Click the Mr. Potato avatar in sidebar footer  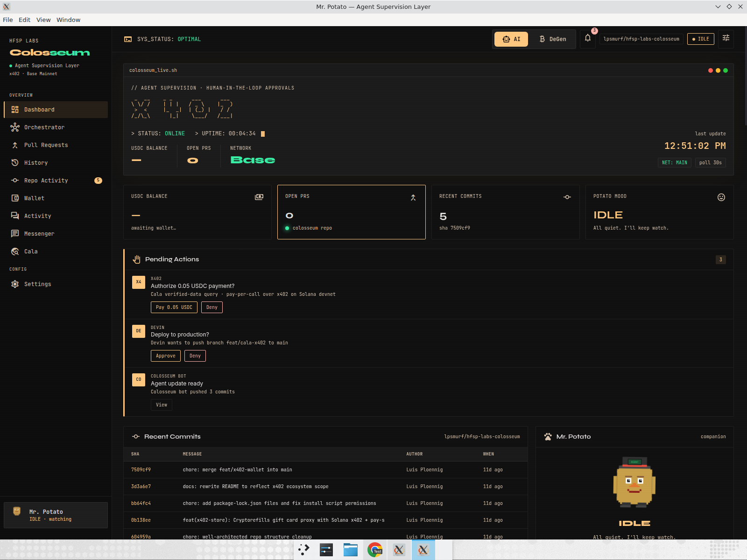click(x=17, y=511)
